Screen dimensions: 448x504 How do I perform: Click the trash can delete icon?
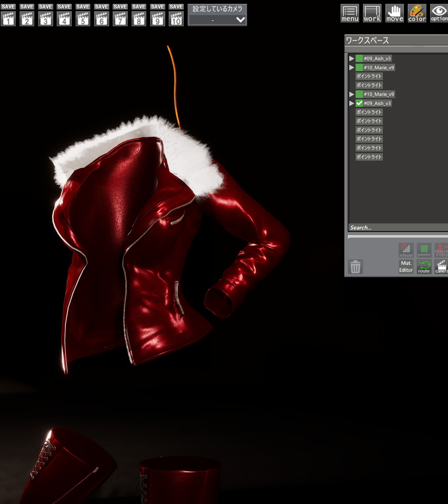click(355, 267)
